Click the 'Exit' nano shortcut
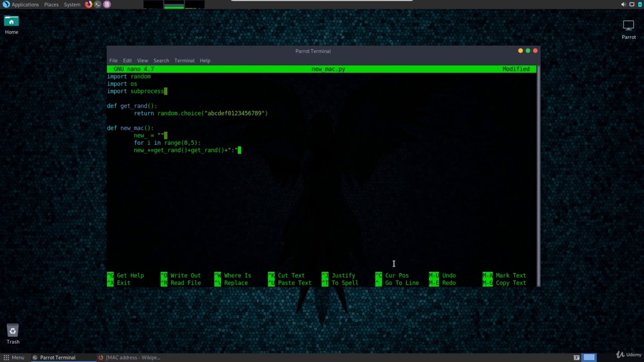 [x=119, y=283]
